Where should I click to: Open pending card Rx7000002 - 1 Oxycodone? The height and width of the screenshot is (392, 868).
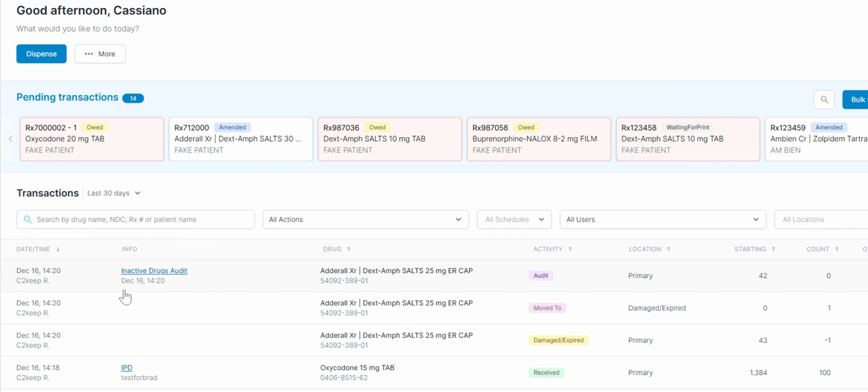(92, 139)
